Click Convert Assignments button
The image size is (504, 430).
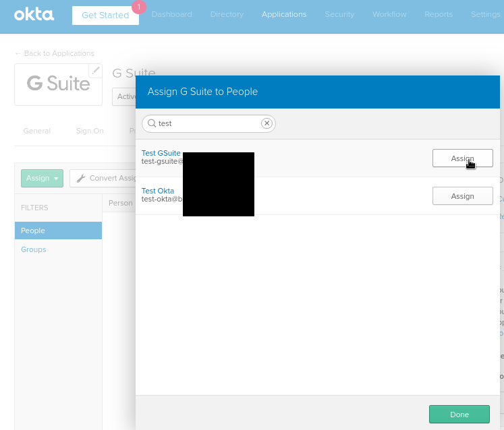103,178
